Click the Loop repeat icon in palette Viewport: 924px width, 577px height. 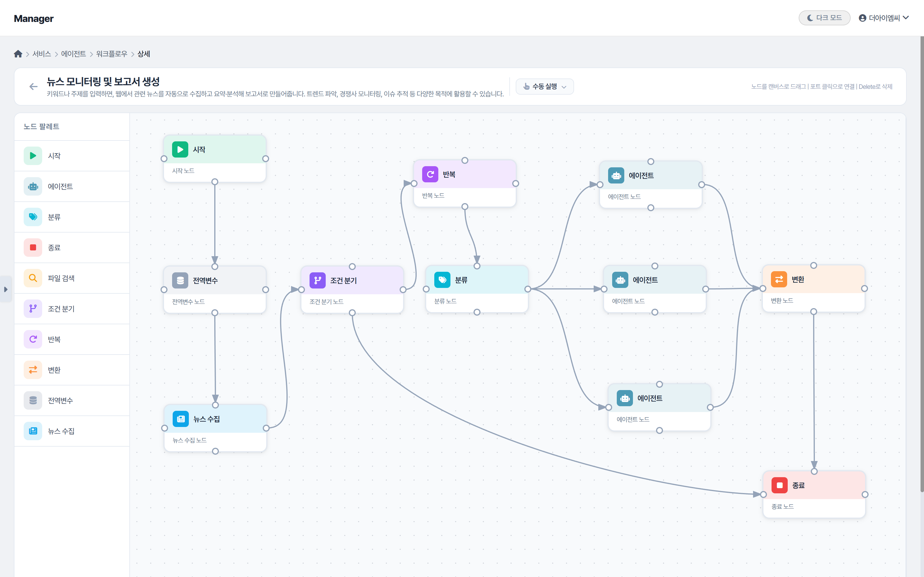pyautogui.click(x=33, y=339)
